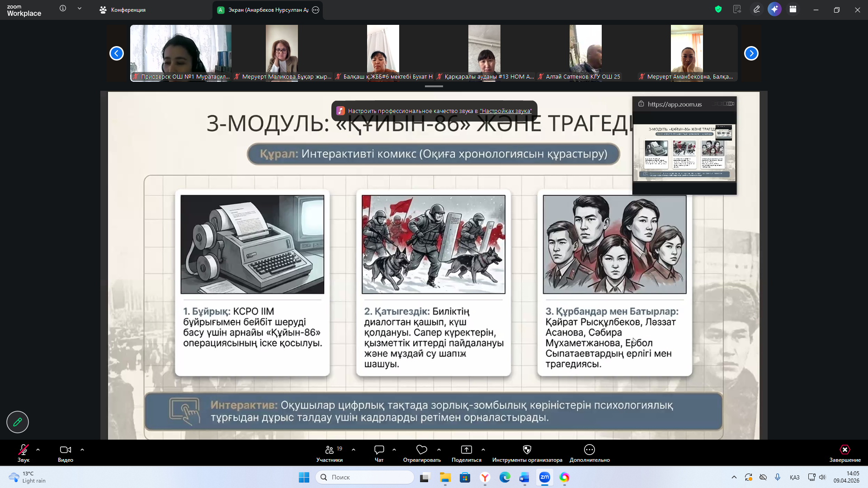Viewport: 868px width, 488px height.
Task: Open the Chat panel icon
Action: click(x=379, y=450)
